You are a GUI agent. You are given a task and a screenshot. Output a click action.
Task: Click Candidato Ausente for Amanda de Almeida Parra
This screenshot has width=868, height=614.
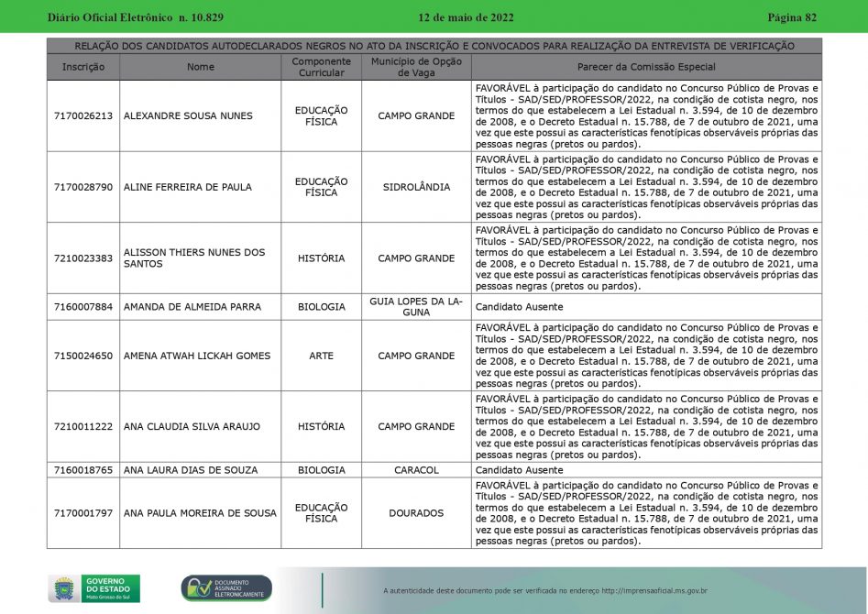(519, 307)
